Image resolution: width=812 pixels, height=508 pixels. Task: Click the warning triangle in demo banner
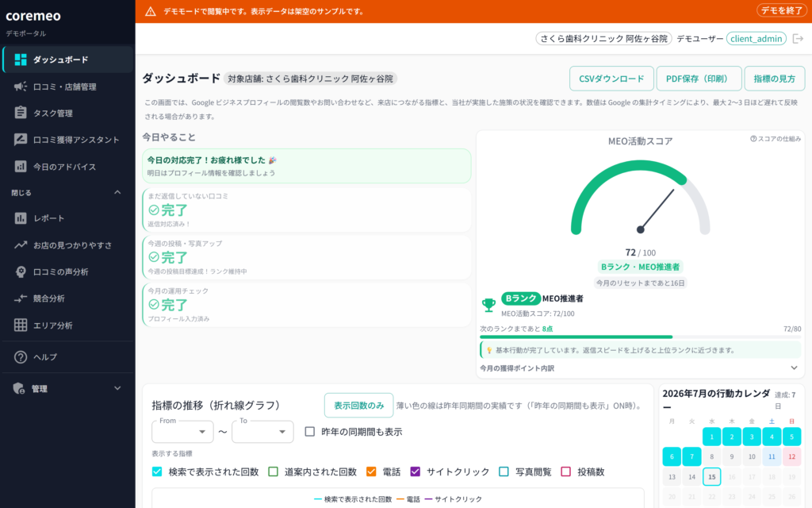[150, 11]
